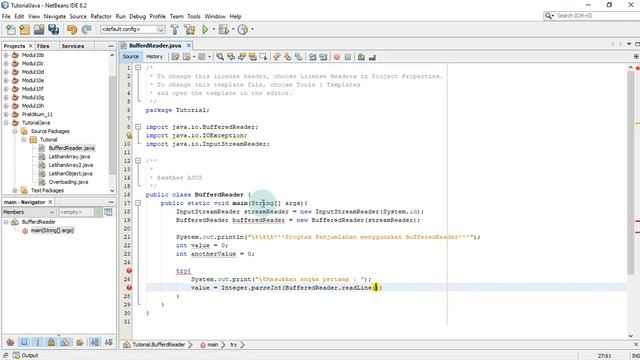The height and width of the screenshot is (360, 640).
Task: Click the Profile Project toolbar icon
Action: 242,29
